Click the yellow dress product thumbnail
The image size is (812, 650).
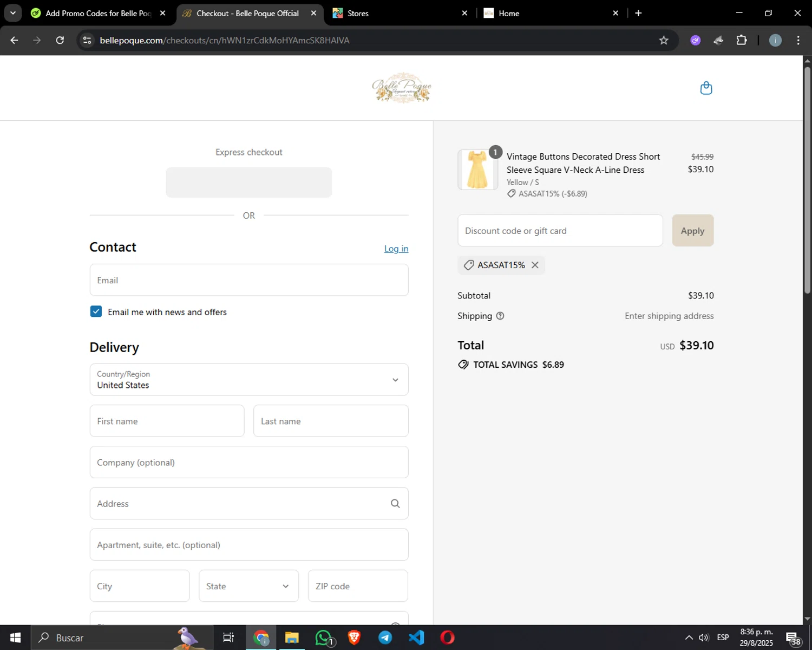(x=477, y=170)
